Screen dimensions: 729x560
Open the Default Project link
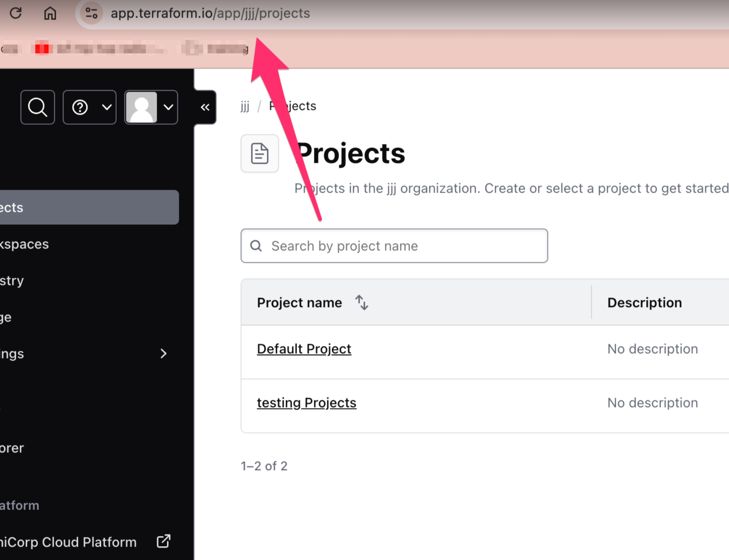(x=304, y=349)
